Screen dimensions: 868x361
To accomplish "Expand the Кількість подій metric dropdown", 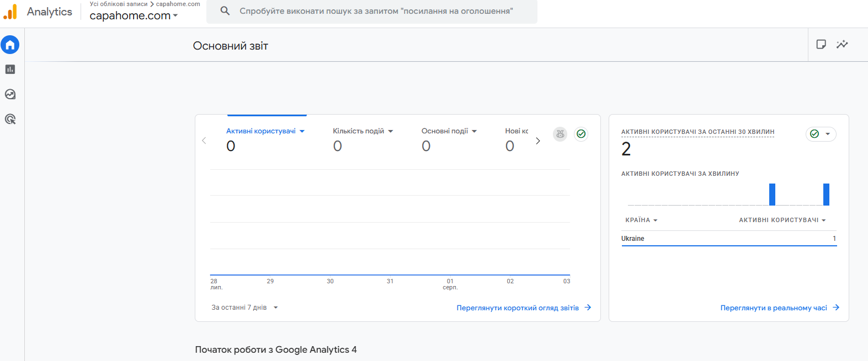I will [x=391, y=131].
